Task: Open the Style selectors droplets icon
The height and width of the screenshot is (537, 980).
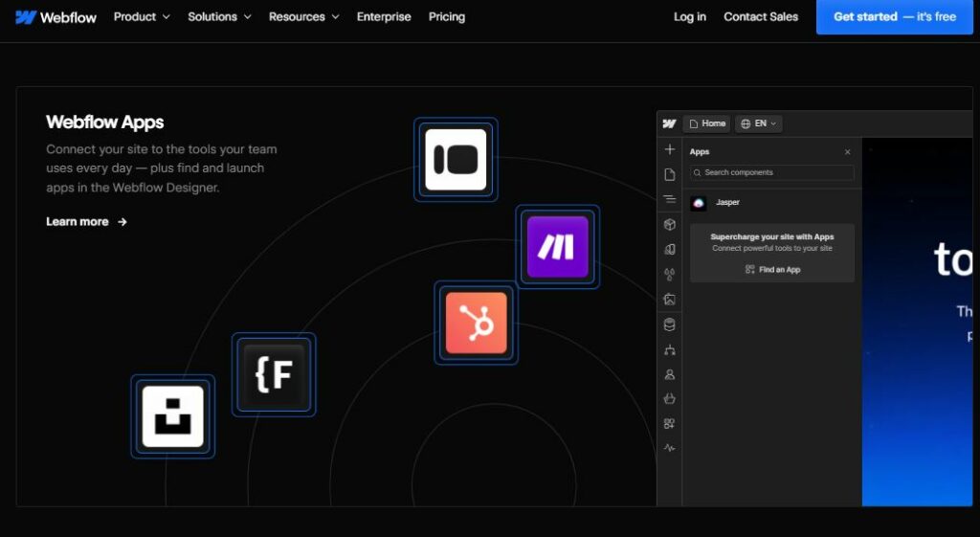Action: point(669,274)
